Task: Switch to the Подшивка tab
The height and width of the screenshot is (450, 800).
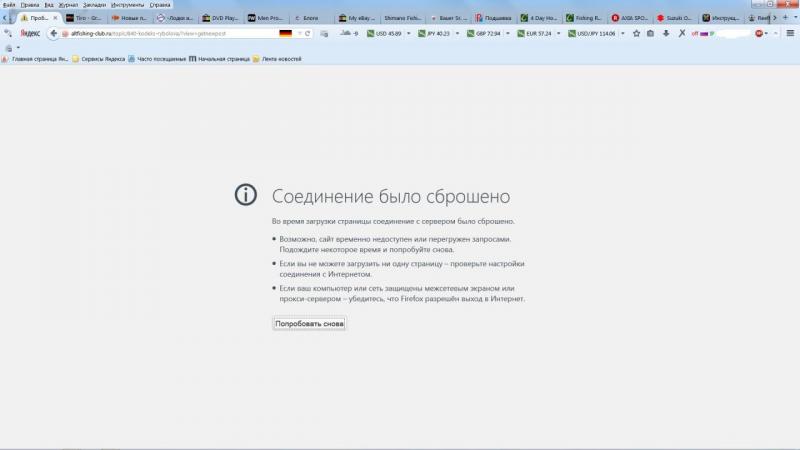Action: coord(493,18)
